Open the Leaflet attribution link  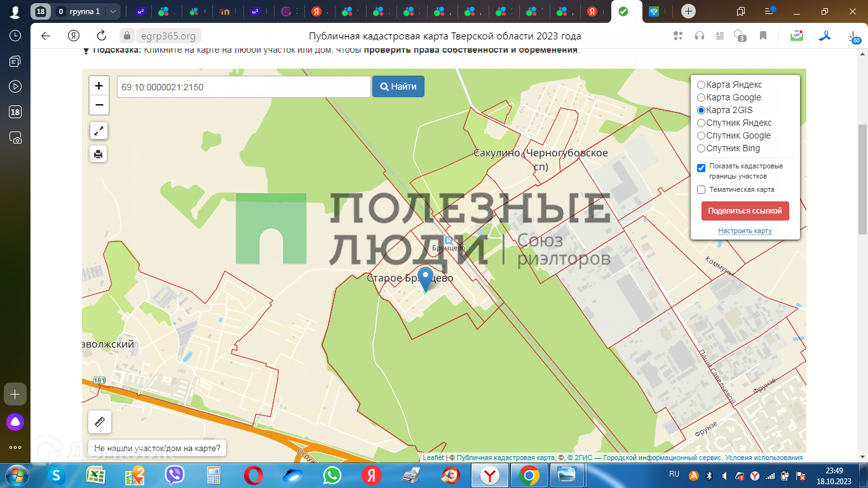tap(433, 457)
